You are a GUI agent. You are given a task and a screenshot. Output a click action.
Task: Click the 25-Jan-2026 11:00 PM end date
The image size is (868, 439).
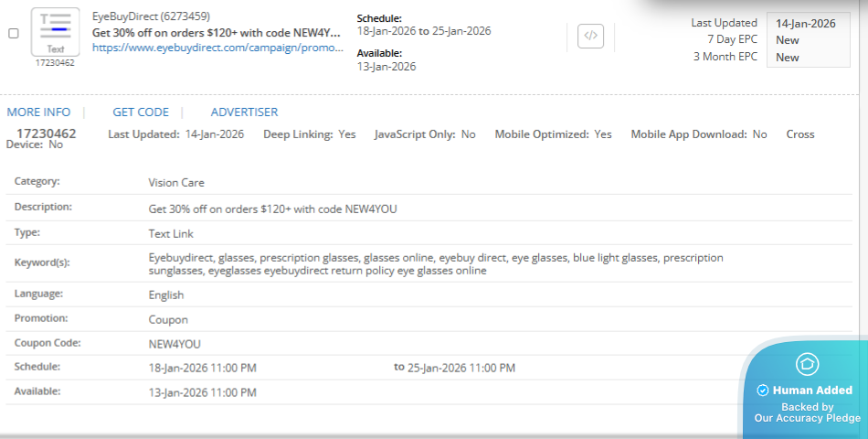click(461, 368)
